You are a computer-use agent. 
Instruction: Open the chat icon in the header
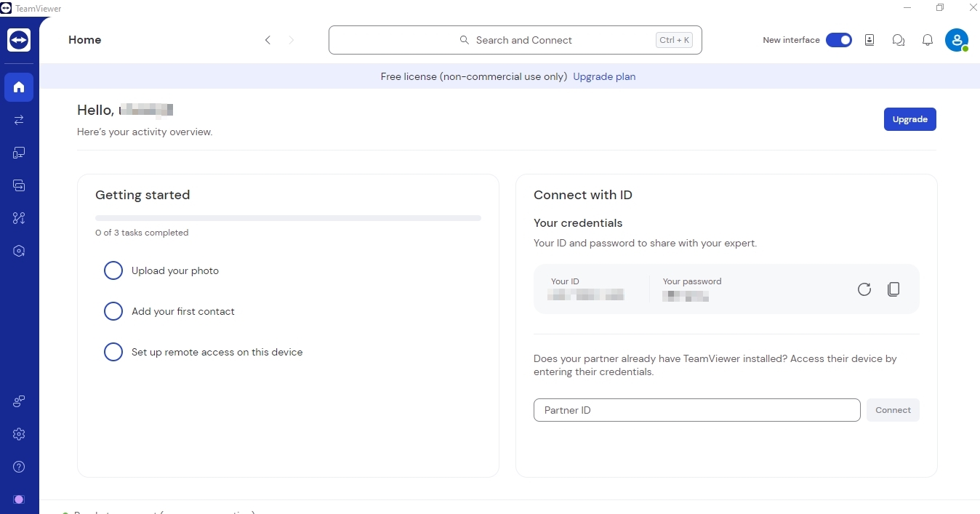[899, 40]
